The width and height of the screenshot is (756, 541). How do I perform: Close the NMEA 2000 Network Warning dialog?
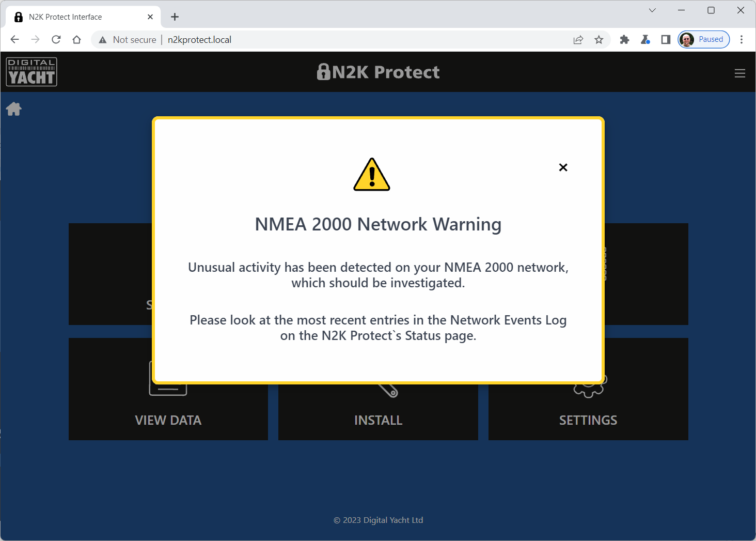tap(563, 167)
